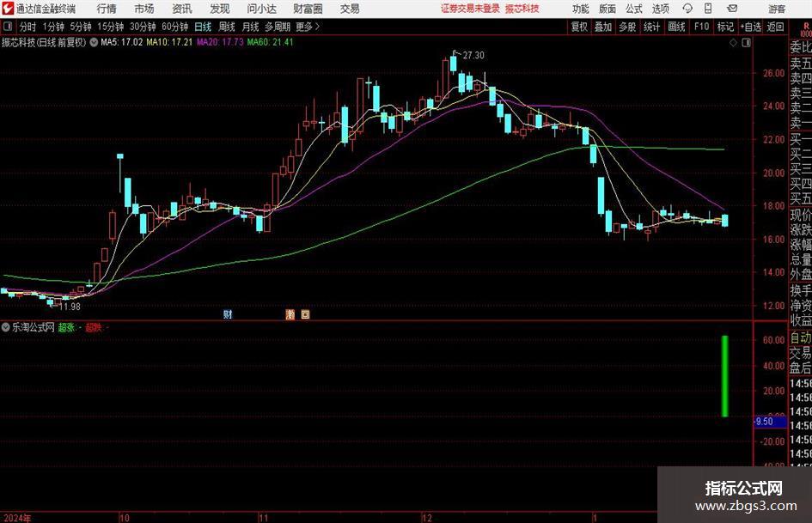Open the 交易 menu
812x523 pixels.
pyautogui.click(x=350, y=9)
